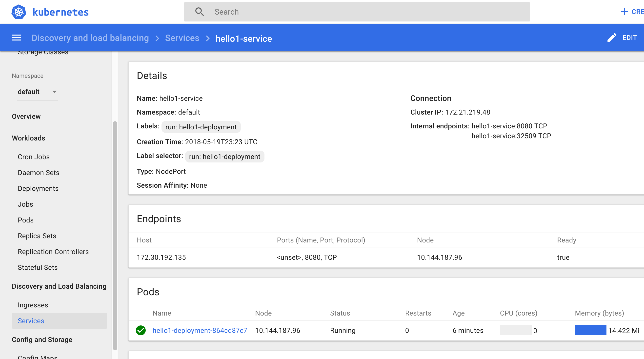The image size is (644, 359).
Task: Click chevron after Discovery and load balancing
Action: click(x=157, y=38)
